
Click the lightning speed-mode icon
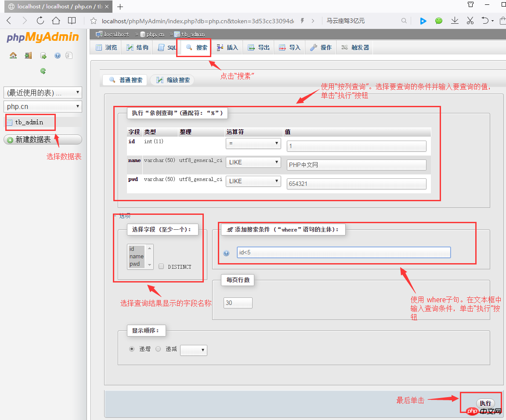point(302,21)
